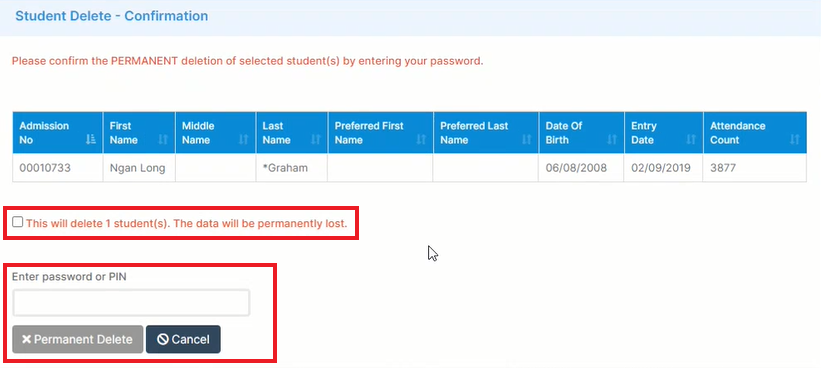Click Preferred First Name sort icon

click(421, 140)
